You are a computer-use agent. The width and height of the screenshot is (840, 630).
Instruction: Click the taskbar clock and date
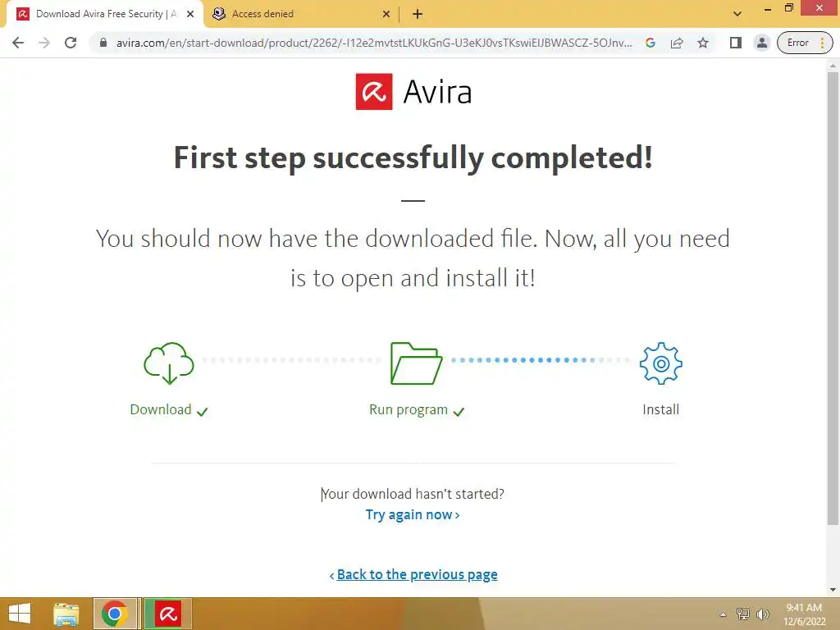(x=804, y=614)
